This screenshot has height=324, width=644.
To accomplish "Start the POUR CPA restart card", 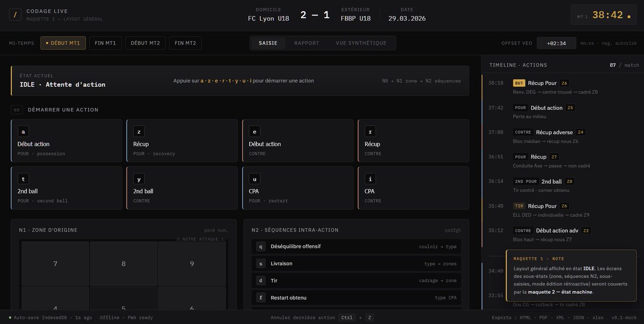I will [298, 188].
